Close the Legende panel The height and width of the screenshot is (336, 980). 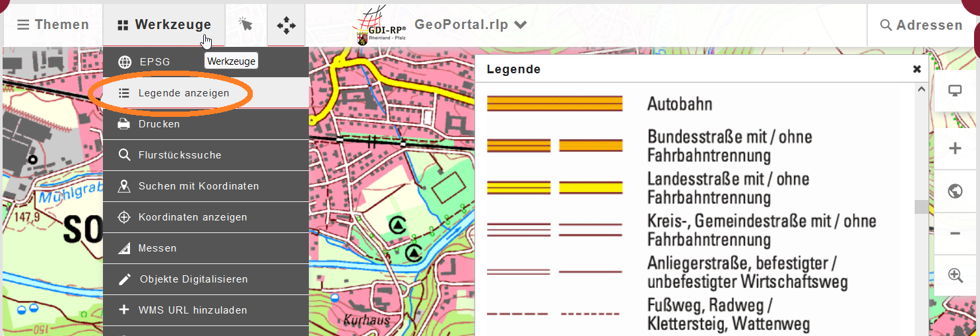tap(917, 69)
